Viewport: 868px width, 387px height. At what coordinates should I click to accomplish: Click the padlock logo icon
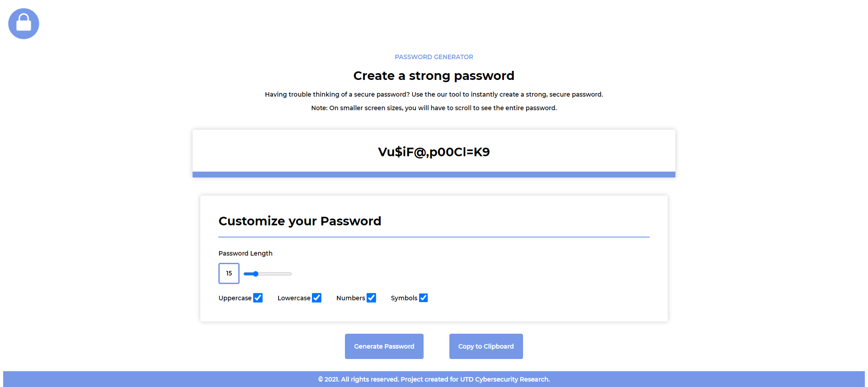[x=24, y=23]
